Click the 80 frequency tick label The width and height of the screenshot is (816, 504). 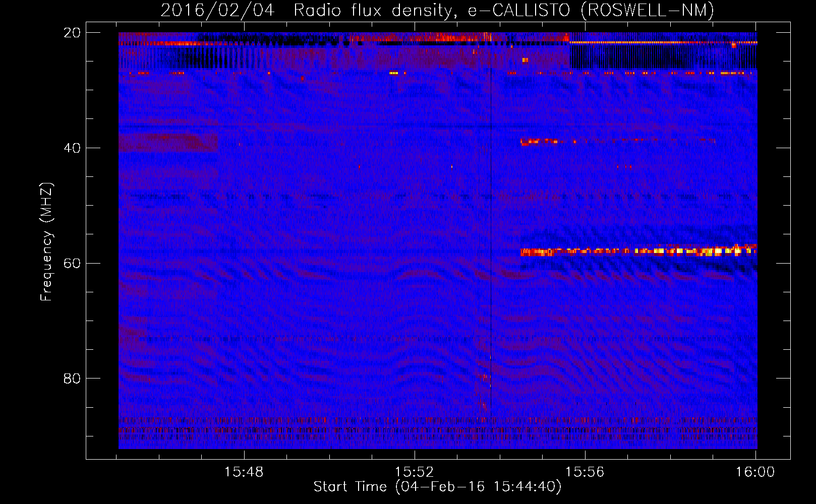point(72,379)
